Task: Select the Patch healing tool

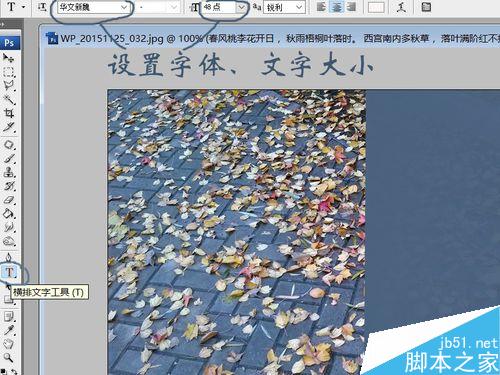Action: coord(9,145)
